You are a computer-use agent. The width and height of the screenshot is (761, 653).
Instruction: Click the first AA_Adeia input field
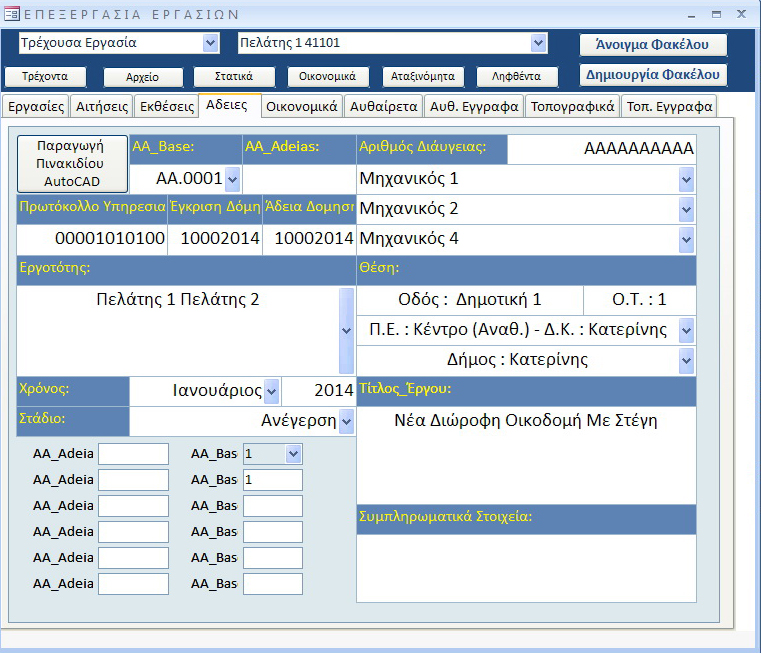coord(133,454)
